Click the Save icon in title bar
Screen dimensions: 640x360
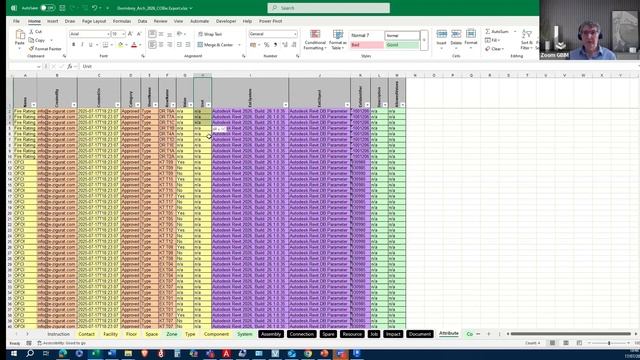click(x=62, y=8)
